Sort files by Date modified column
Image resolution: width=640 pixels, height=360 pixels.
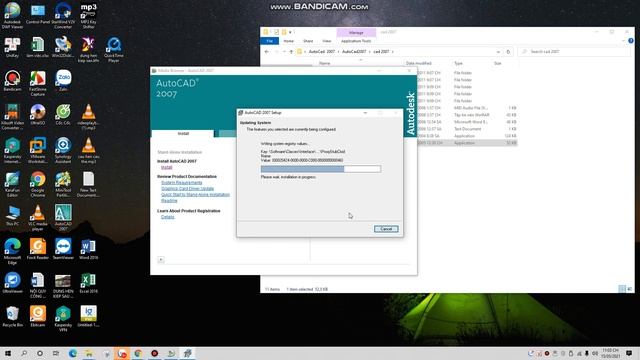[418, 63]
